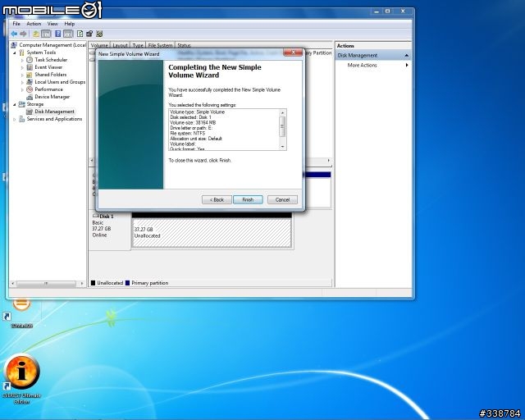Click the Back arrow toolbar icon
This screenshot has height=420, width=525.
pos(14,34)
